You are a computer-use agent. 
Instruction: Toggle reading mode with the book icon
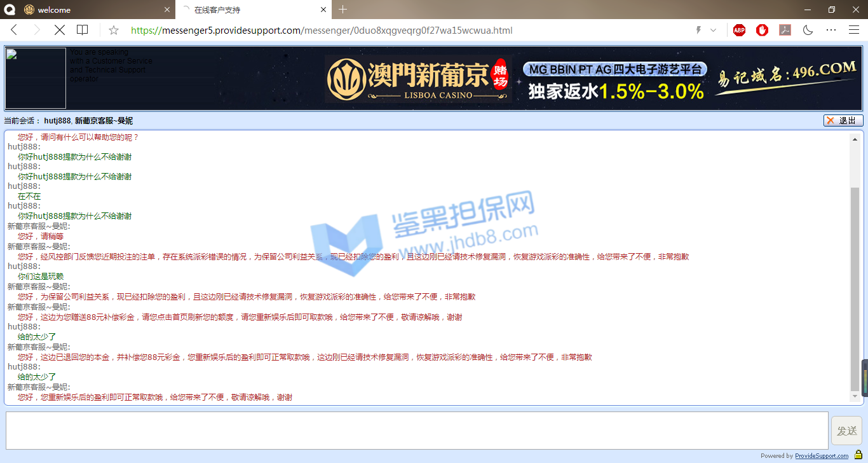(x=82, y=30)
